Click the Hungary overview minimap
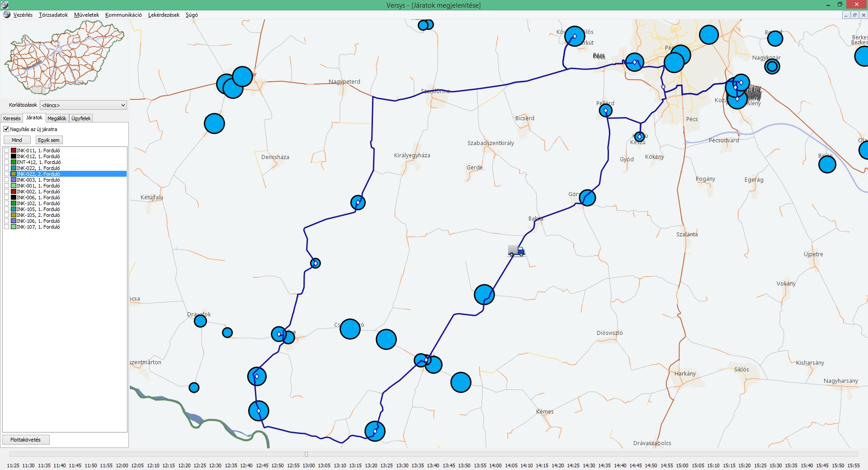Image resolution: width=868 pixels, height=470 pixels. 64,58
